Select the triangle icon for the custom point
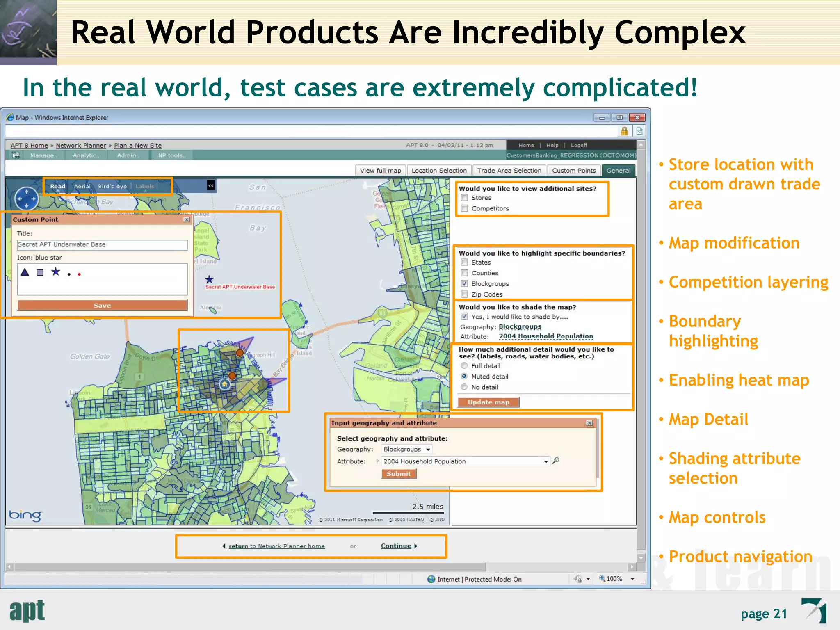This screenshot has height=630, width=840. point(25,272)
